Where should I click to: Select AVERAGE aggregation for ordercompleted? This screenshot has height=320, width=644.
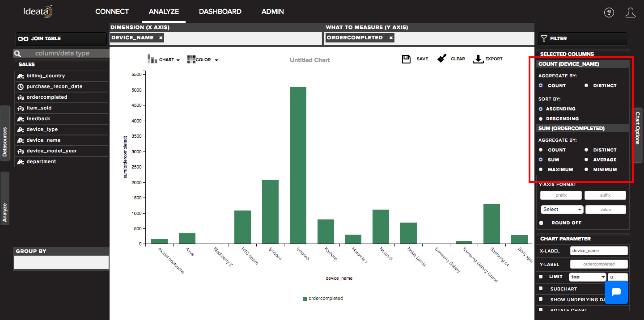pyautogui.click(x=586, y=160)
